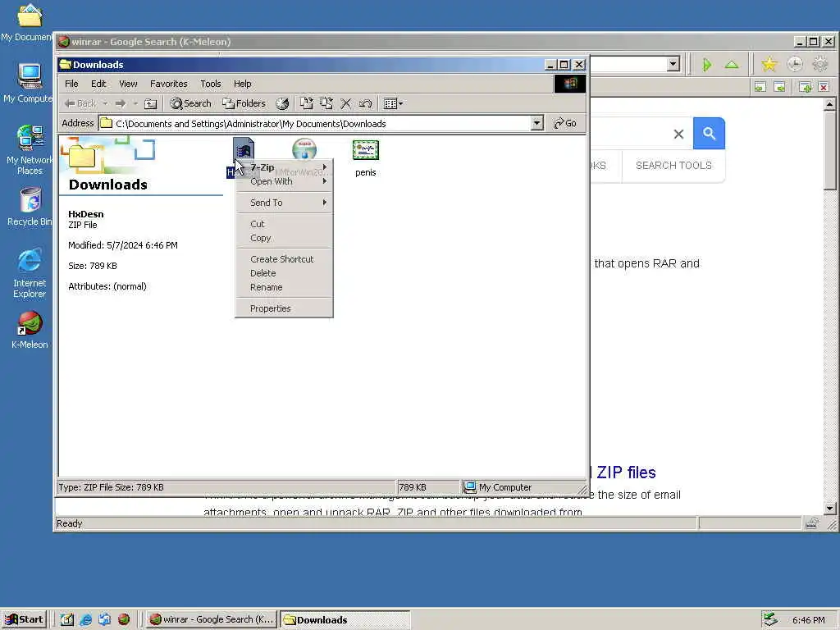Viewport: 840px width, 630px height.
Task: Toggle the Folders pane button
Action: 244,103
